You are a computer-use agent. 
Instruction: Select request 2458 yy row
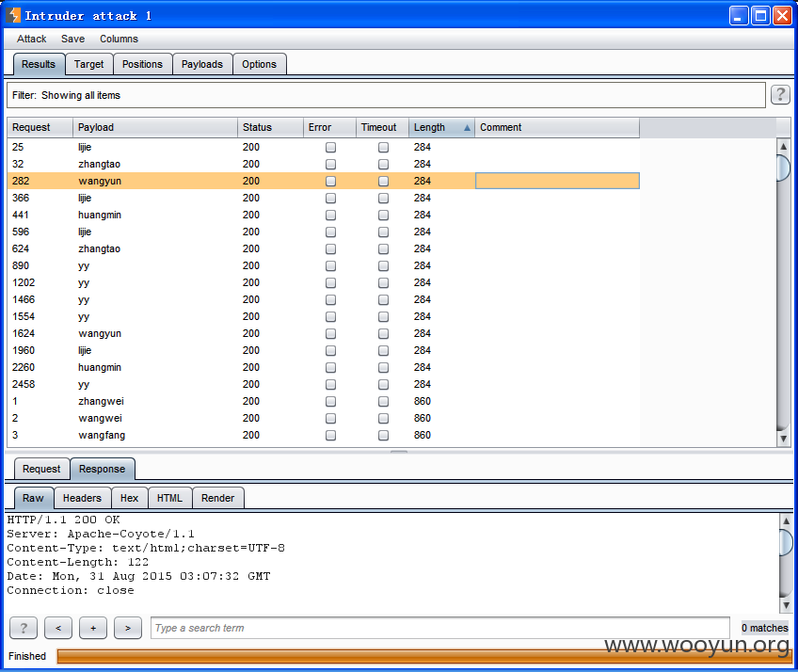pyautogui.click(x=323, y=384)
